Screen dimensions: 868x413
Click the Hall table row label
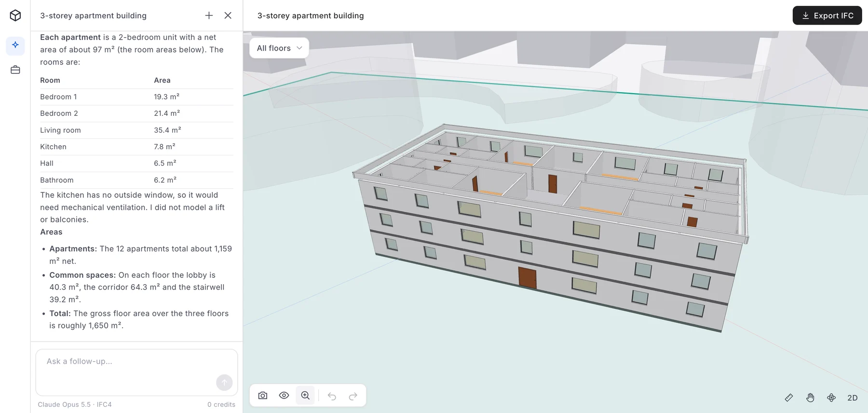tap(47, 164)
